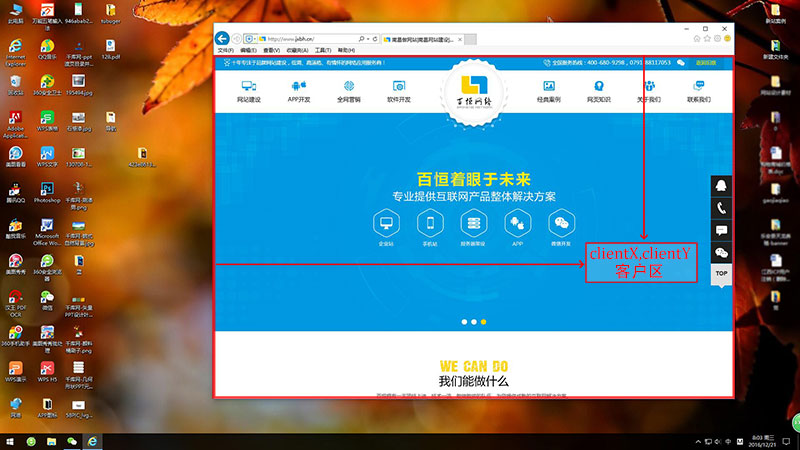Select the third yellow carousel dot

point(484,322)
